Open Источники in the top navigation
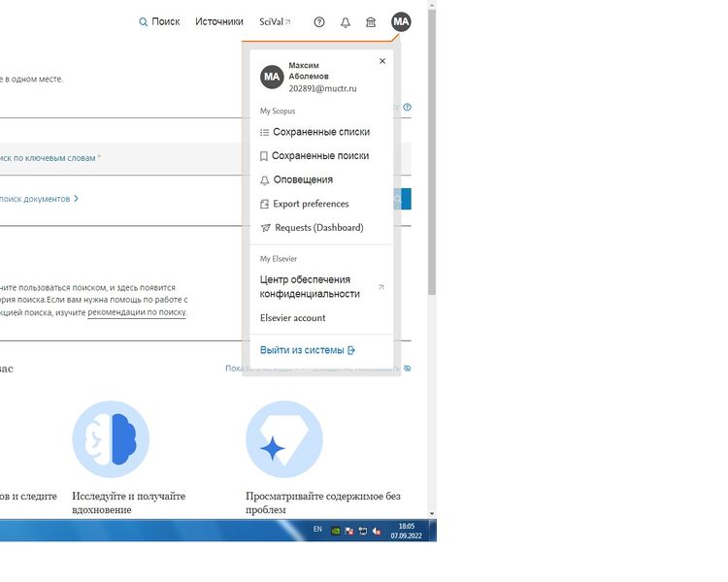728x582 pixels. coord(219,21)
